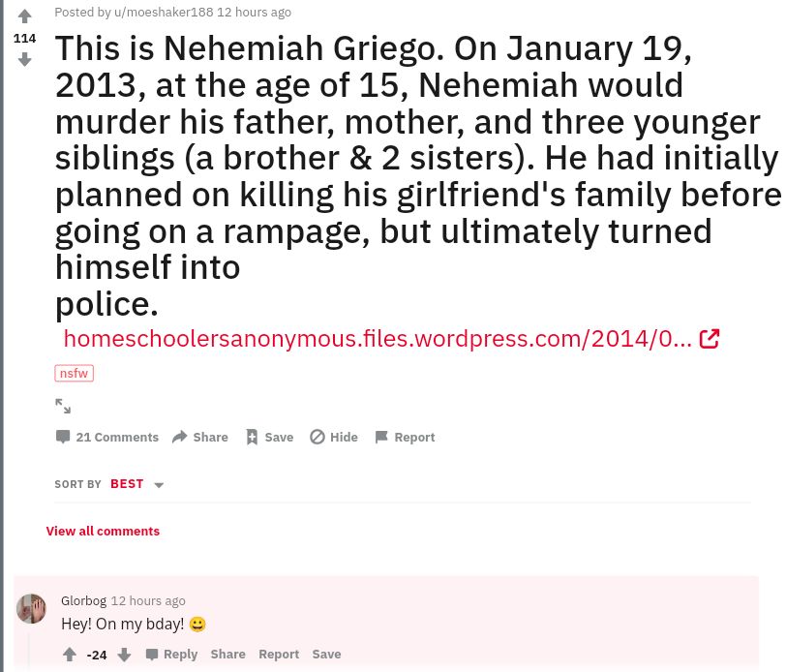Share Glorbog's comment
Screen dimensions: 786x672
pos(227,655)
